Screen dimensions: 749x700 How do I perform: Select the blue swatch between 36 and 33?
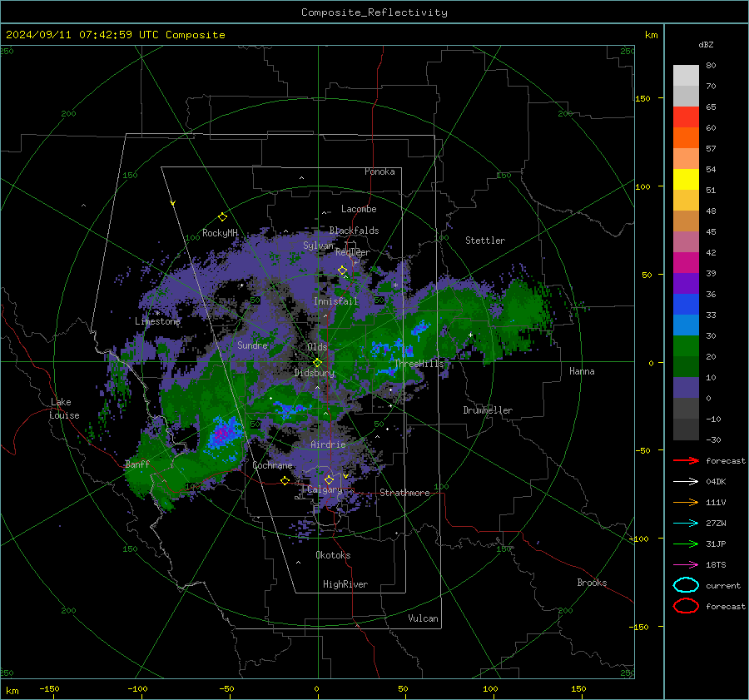click(686, 305)
